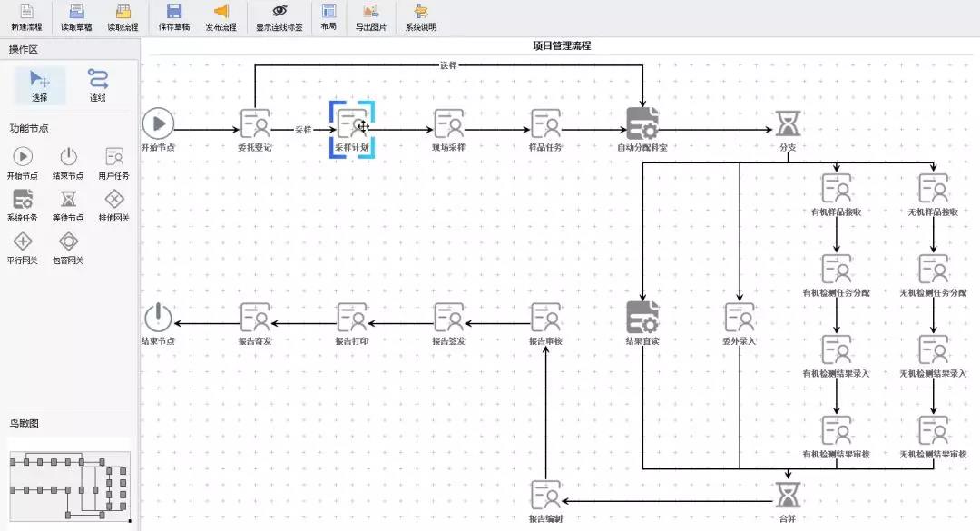
Task: Select the 分支 hourglass node on canvas
Action: click(x=788, y=124)
